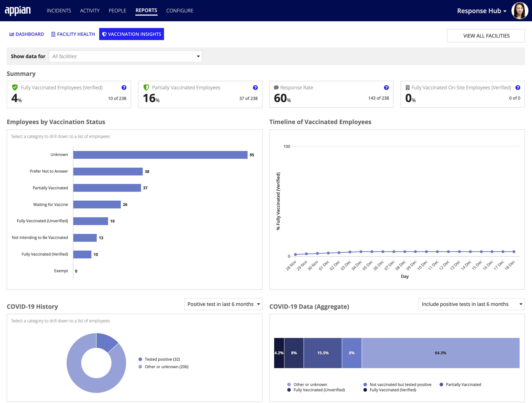This screenshot has width=532, height=403.
Task: Open Incidents in top navigation
Action: (x=59, y=11)
